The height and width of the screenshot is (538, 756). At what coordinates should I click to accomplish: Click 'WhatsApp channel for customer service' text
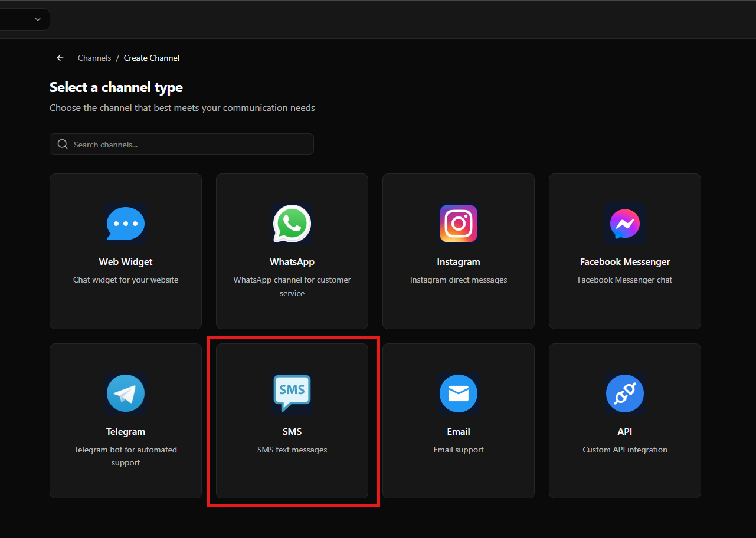click(292, 286)
